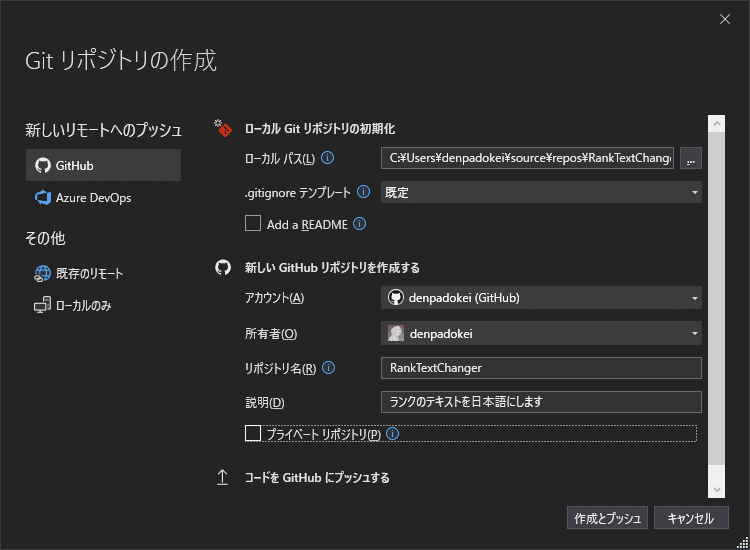This screenshot has height=550, width=750.
Task: Click the 作成とプッシュ button
Action: click(x=607, y=518)
